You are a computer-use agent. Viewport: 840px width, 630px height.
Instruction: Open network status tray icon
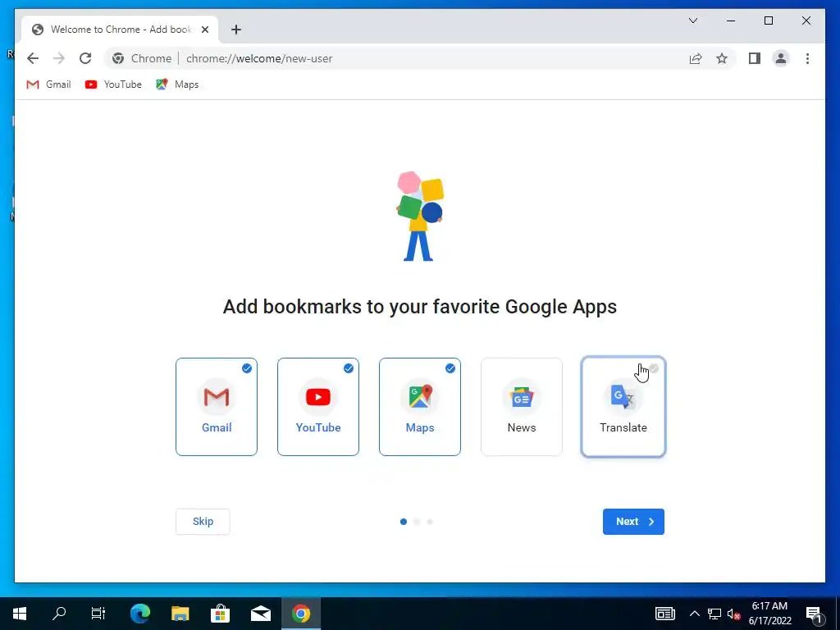(x=714, y=614)
